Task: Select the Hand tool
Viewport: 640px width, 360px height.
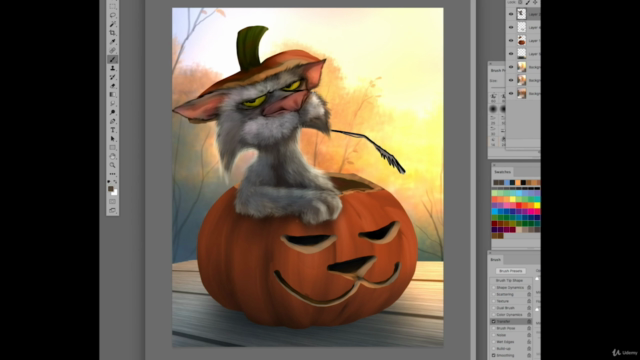Action: (113, 157)
